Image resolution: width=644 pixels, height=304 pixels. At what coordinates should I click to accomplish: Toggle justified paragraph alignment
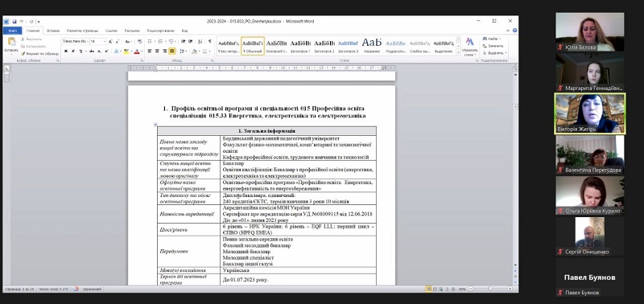click(172, 51)
